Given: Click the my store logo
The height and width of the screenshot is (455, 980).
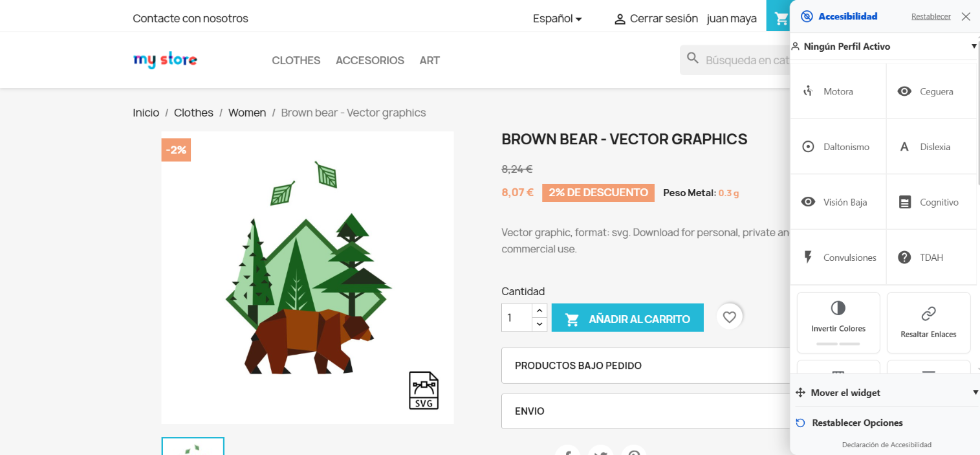Looking at the screenshot, I should pos(165,60).
